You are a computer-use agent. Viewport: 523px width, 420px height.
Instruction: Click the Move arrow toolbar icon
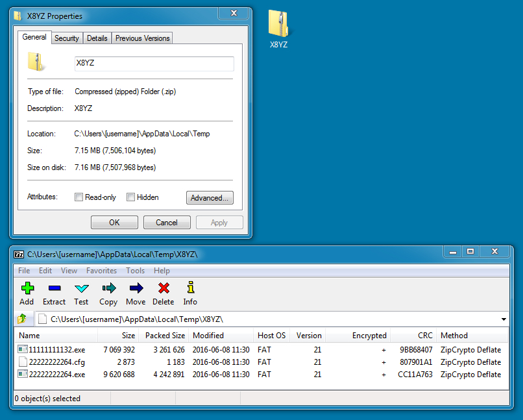136,288
